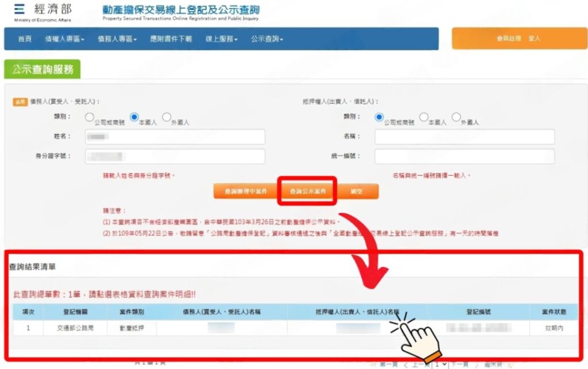The height and width of the screenshot is (369, 588).
Task: Click the 債務人(買受人、受託人)名稱 column header
Action: 222,312
